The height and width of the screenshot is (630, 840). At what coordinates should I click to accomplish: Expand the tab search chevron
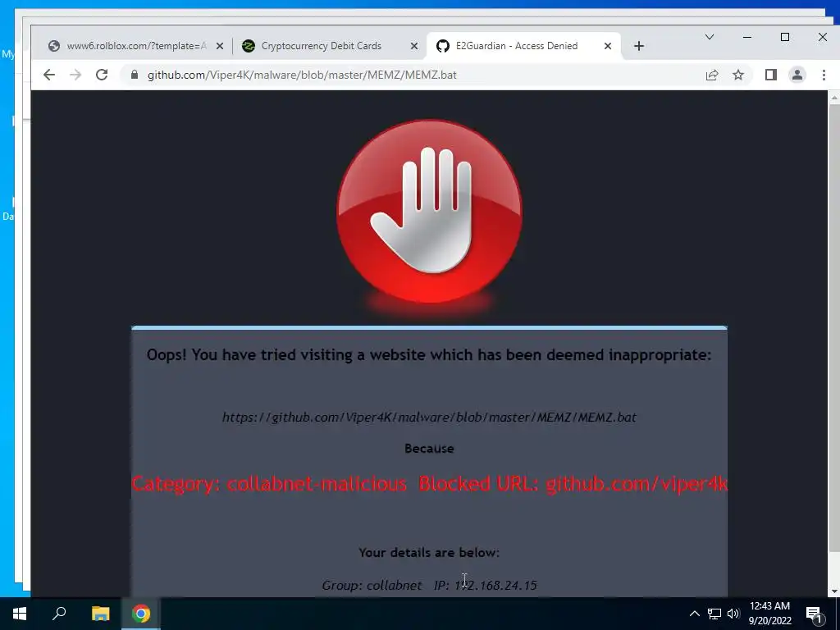click(710, 37)
